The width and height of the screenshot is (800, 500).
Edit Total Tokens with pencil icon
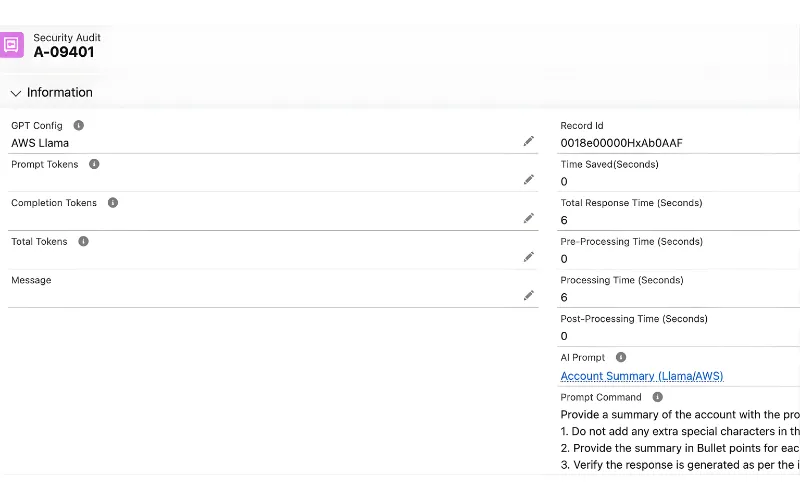tap(529, 257)
